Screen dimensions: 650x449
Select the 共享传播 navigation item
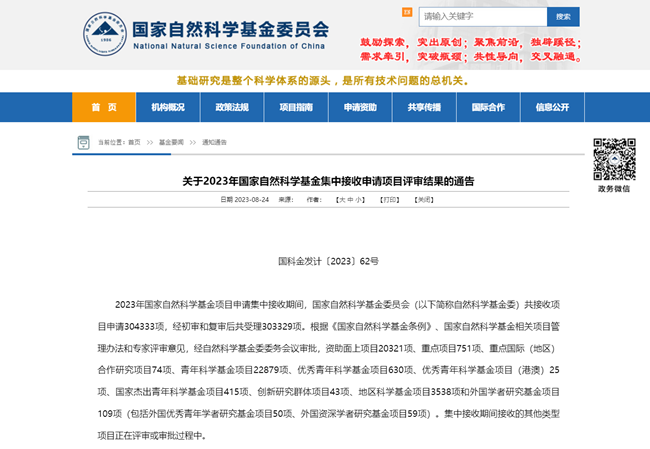[424, 107]
